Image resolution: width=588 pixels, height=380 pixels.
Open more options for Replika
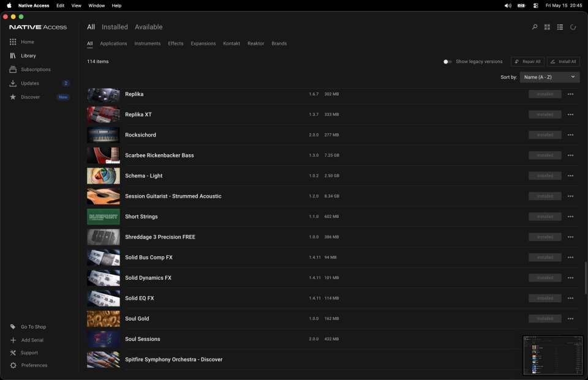coord(570,94)
